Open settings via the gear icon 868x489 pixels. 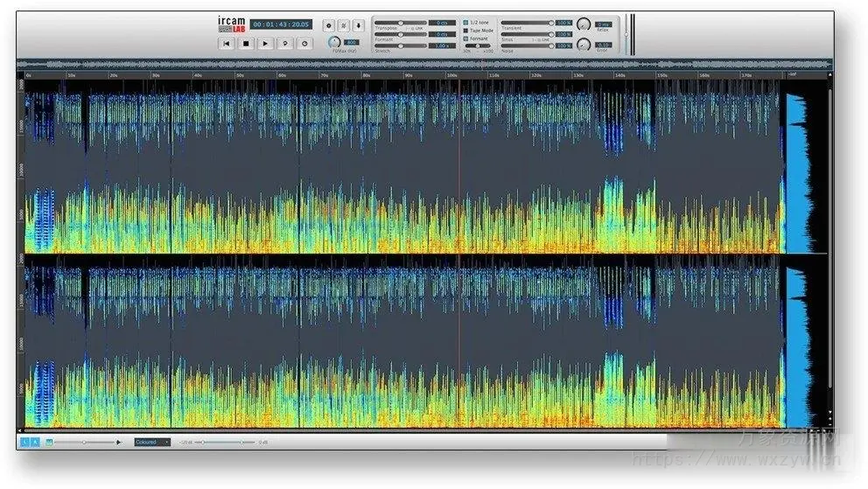pos(329,25)
